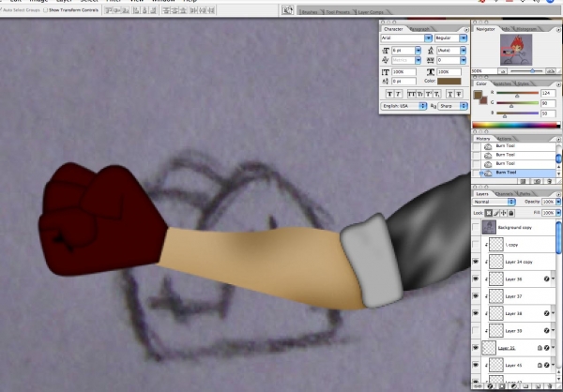Open the layer Opacity dropdown arrow
The image size is (563, 392).
click(558, 203)
